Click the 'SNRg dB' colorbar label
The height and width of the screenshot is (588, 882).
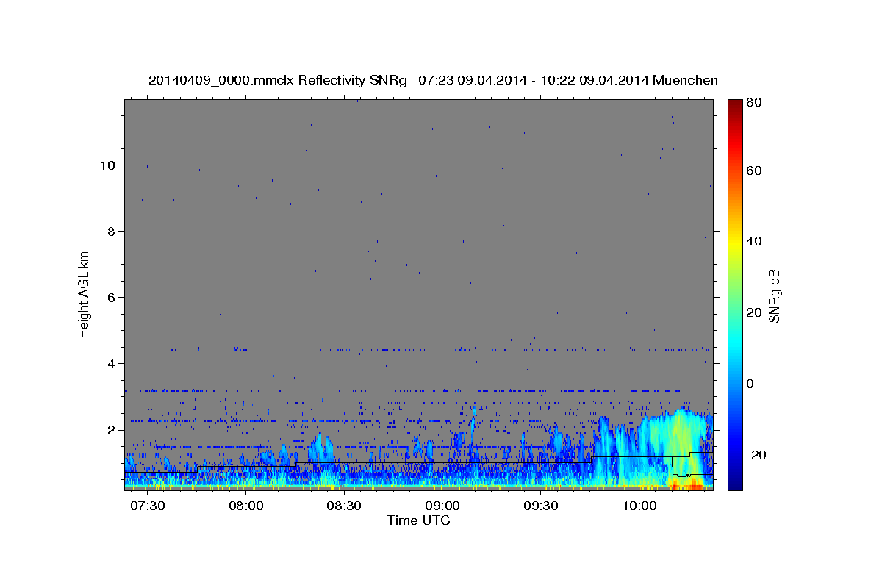click(774, 295)
